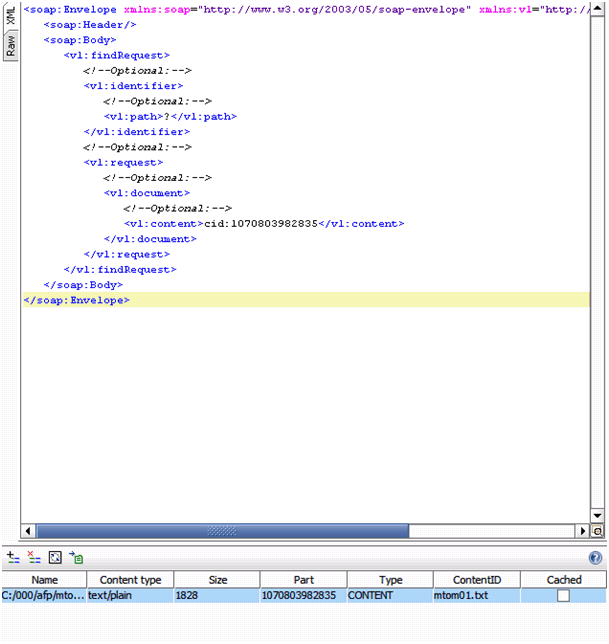Sort attachments by the Size column header

pyautogui.click(x=217, y=580)
